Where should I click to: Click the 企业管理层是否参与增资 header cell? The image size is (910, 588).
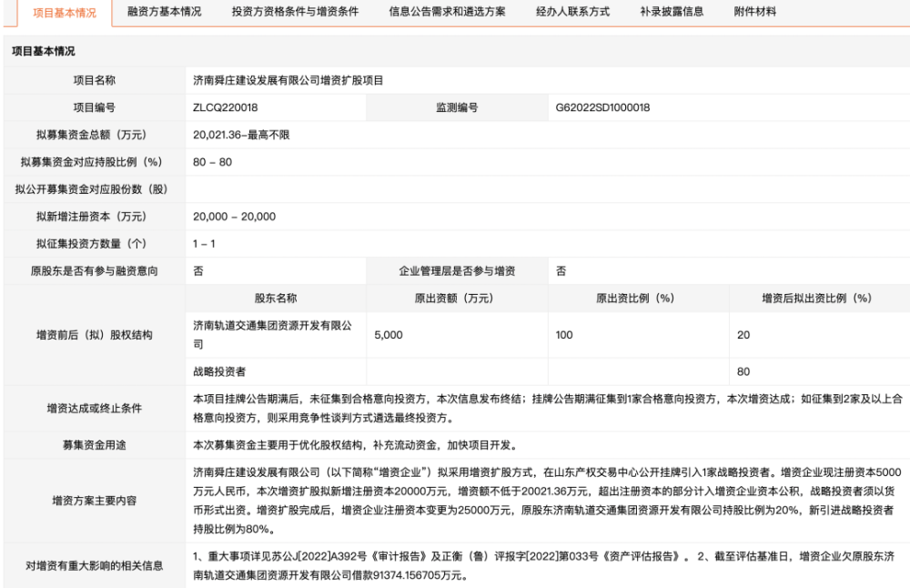coord(459,271)
